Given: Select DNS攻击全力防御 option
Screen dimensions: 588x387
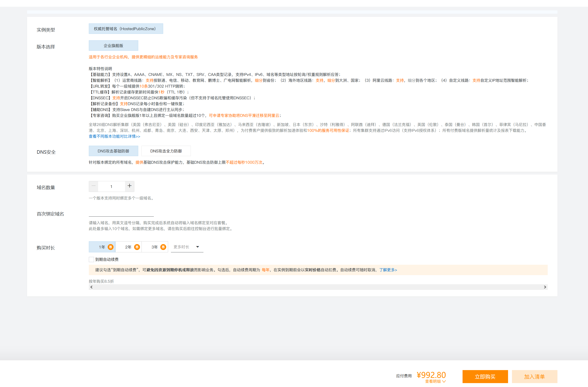Looking at the screenshot, I should [166, 151].
